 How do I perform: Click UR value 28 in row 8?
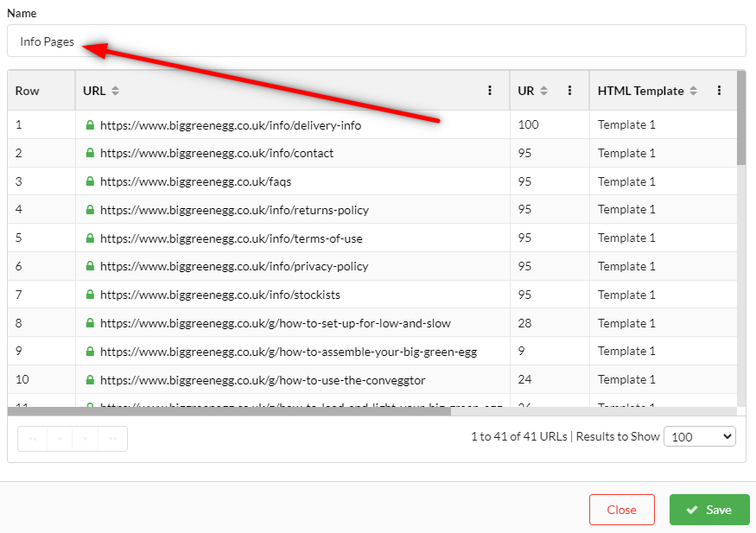(x=524, y=323)
